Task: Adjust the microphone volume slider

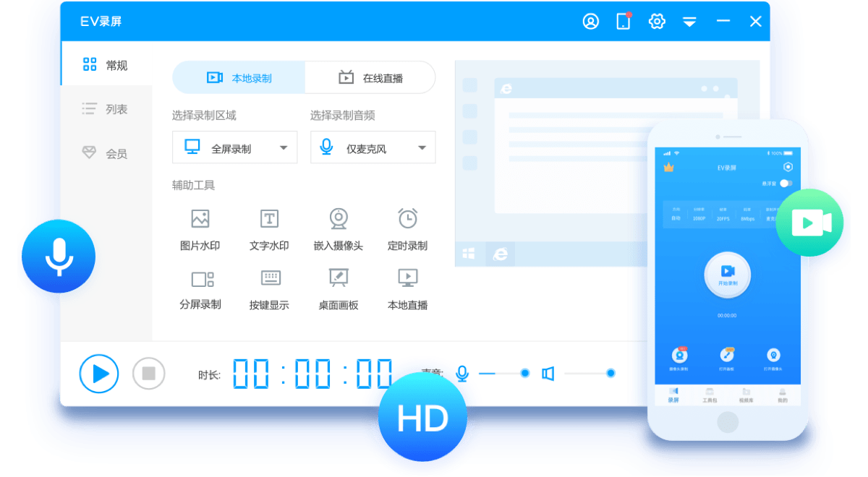Action: pyautogui.click(x=504, y=374)
